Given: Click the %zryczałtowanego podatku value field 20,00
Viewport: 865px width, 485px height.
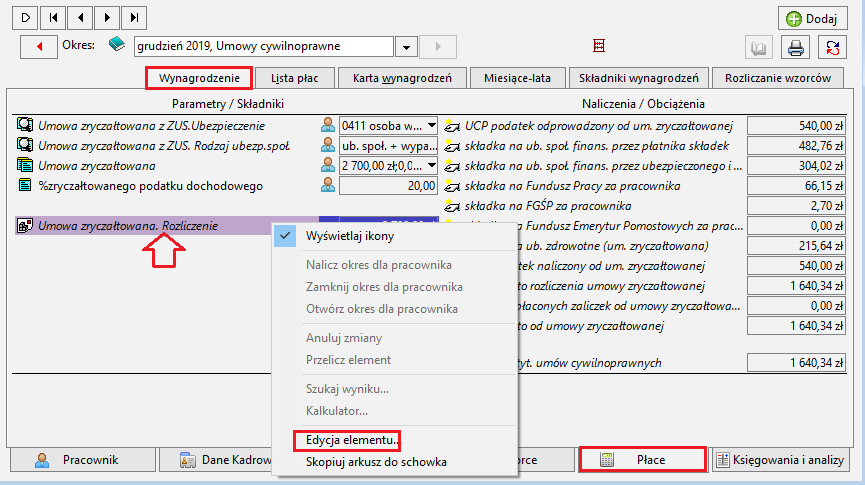Looking at the screenshot, I should 388,186.
